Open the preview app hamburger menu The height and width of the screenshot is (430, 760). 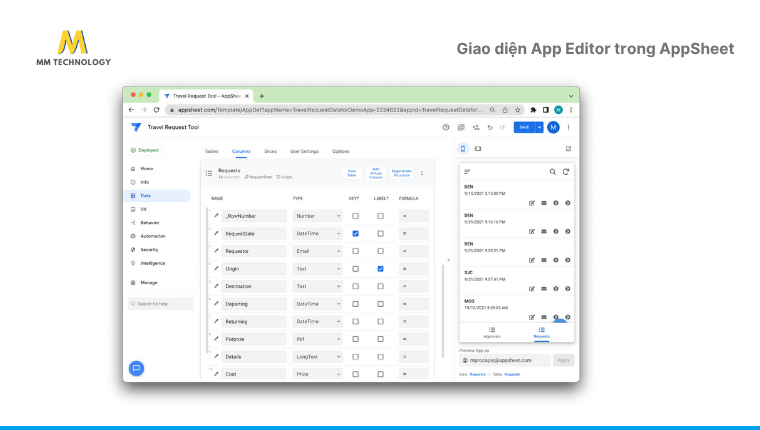[x=467, y=172]
